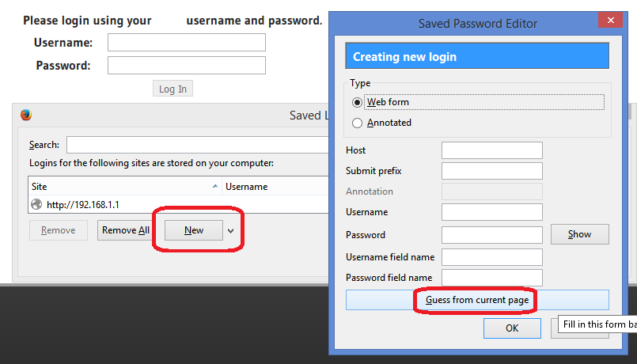Viewport: 637px width, 364px height.
Task: Click the Search box in Saved Logins
Action: pyautogui.click(x=198, y=145)
